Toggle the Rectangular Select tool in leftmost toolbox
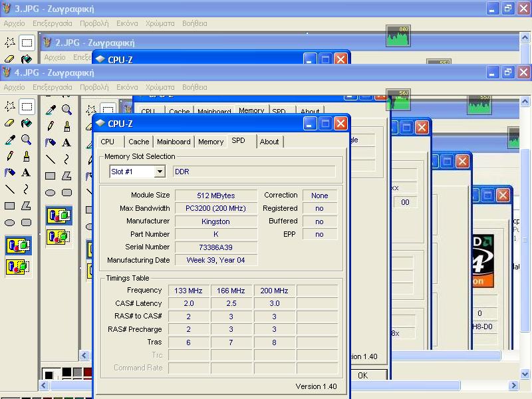 point(27,106)
